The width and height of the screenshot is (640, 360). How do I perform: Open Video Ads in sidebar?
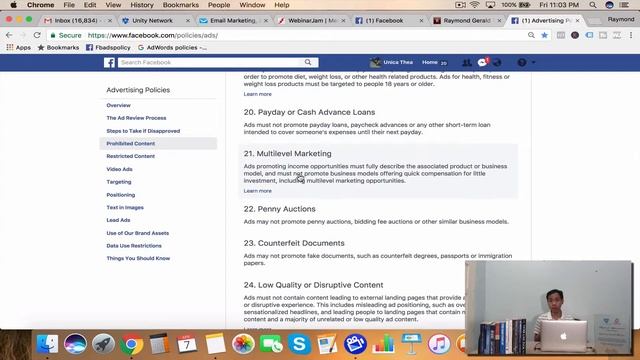(x=120, y=169)
